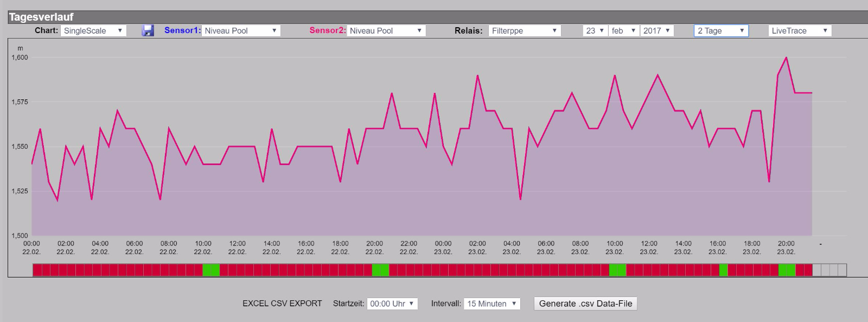The width and height of the screenshot is (868, 322).
Task: Click the EXCEL CSV EXPORT label
Action: (x=282, y=304)
